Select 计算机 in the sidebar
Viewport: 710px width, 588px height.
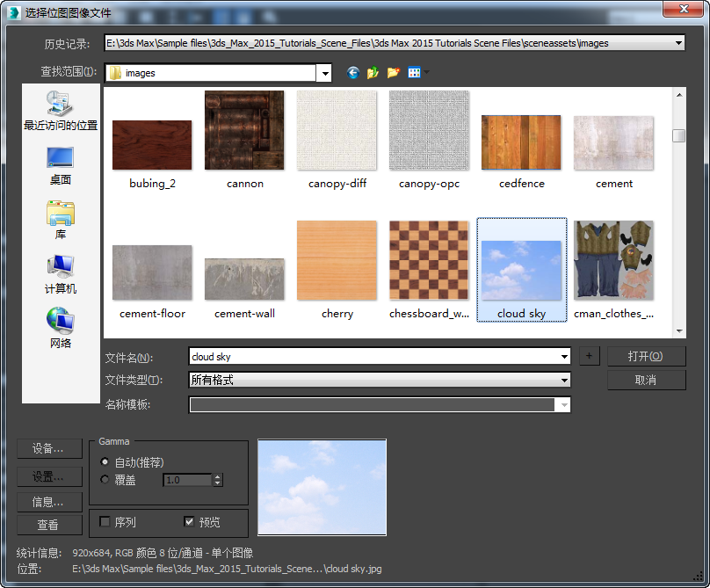pyautogui.click(x=60, y=273)
